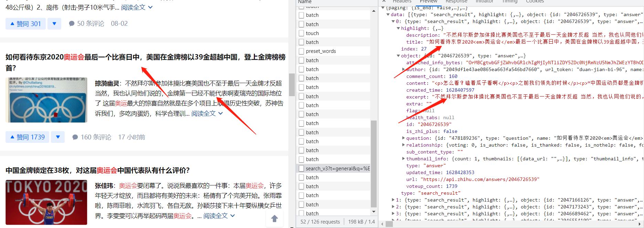Open the 50 条评论 comments
Viewport: 644px width, 228px height.
86,24
